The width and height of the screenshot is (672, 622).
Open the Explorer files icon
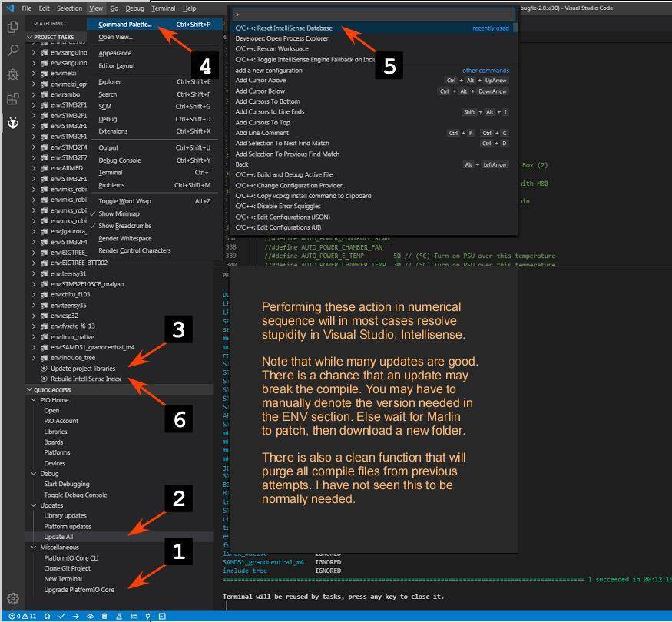(x=12, y=27)
